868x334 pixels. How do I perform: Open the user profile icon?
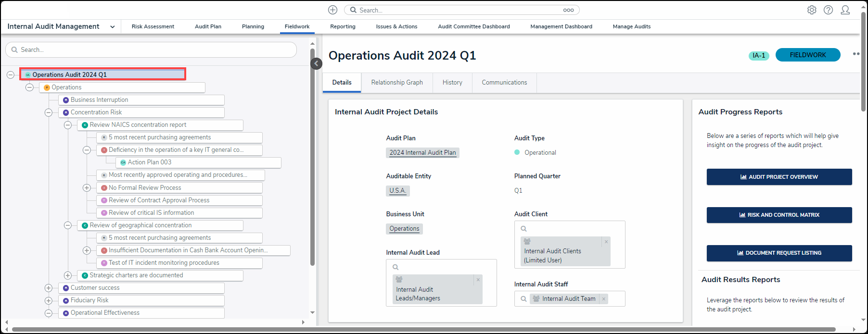(845, 10)
